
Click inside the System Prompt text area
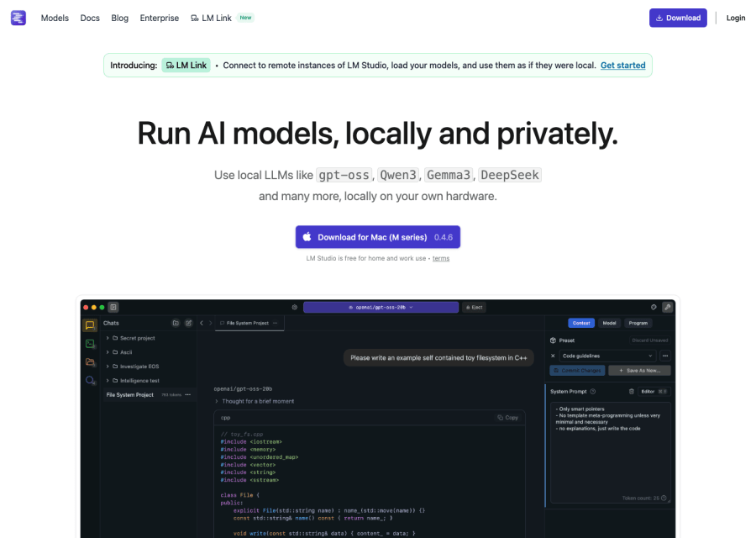(610, 452)
